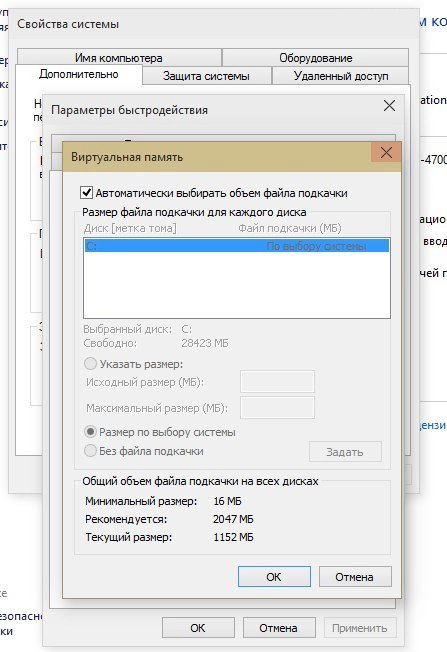Click 'Применить' in Параметры быстродействия window
This screenshot has width=447, height=652.
[360, 627]
